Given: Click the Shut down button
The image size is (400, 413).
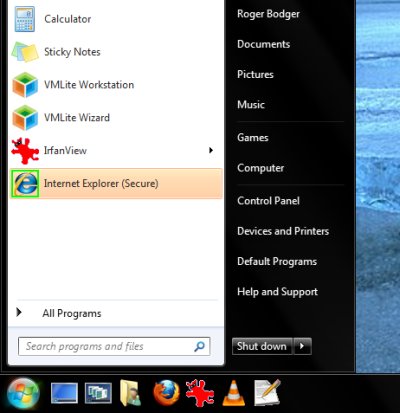Looking at the screenshot, I should [262, 346].
